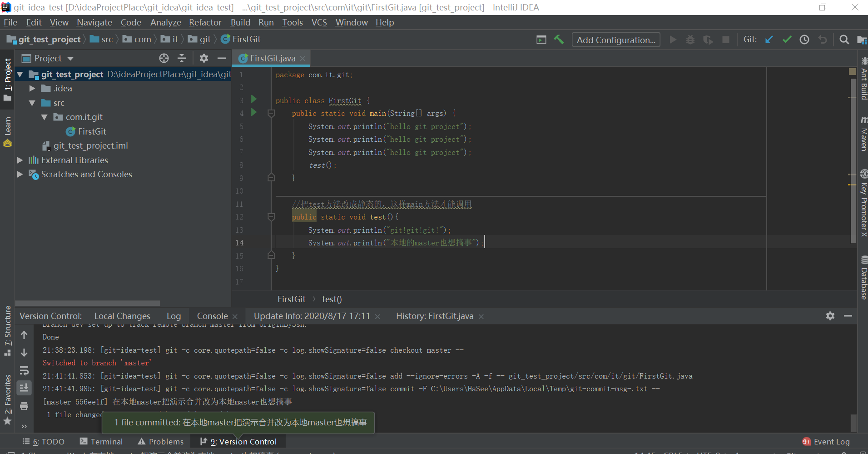868x454 pixels.
Task: Click the Build Project hammer icon
Action: coord(559,40)
